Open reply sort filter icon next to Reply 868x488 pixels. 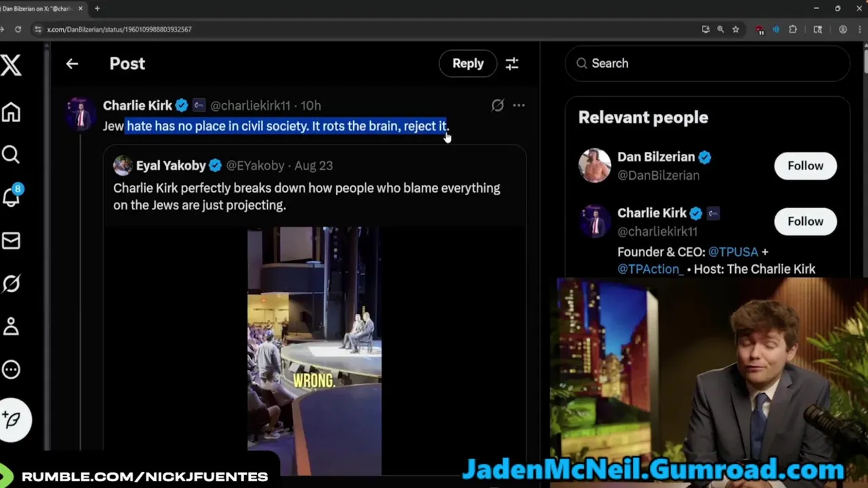(x=512, y=64)
